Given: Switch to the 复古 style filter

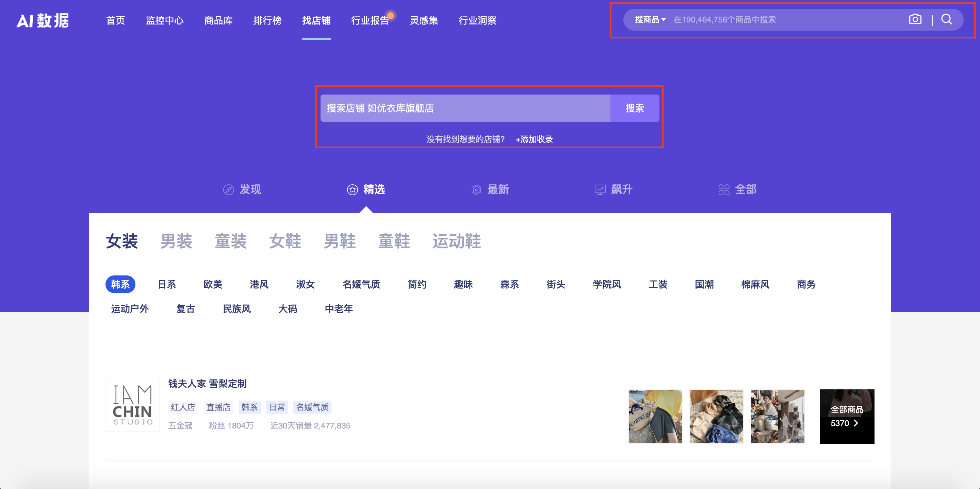Looking at the screenshot, I should pos(185,309).
